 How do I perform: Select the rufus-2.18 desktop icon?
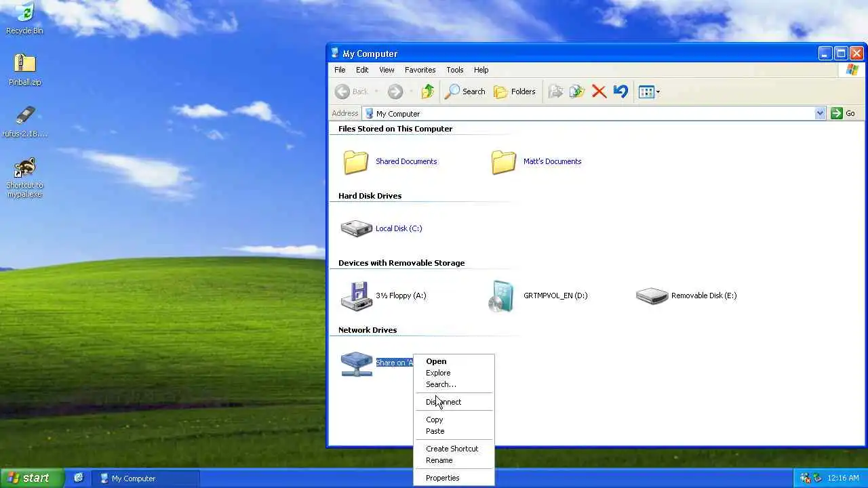(x=24, y=121)
